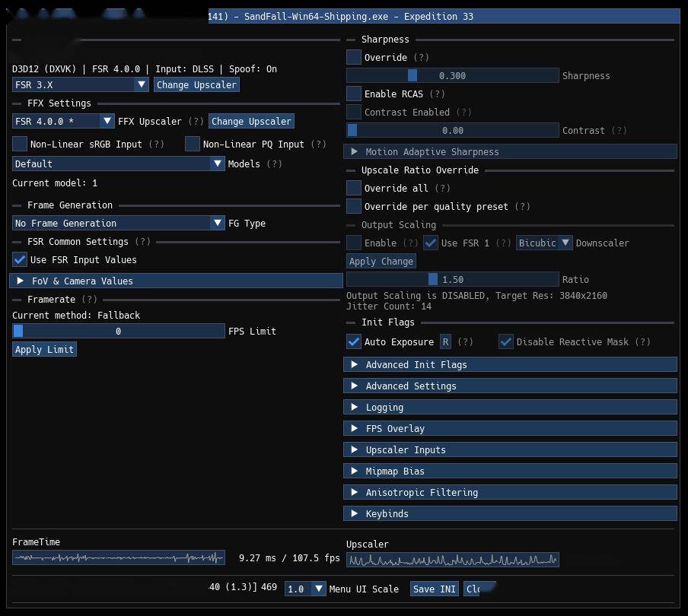Uncheck Auto Exposure init flag
The height and width of the screenshot is (616, 688).
(x=354, y=341)
